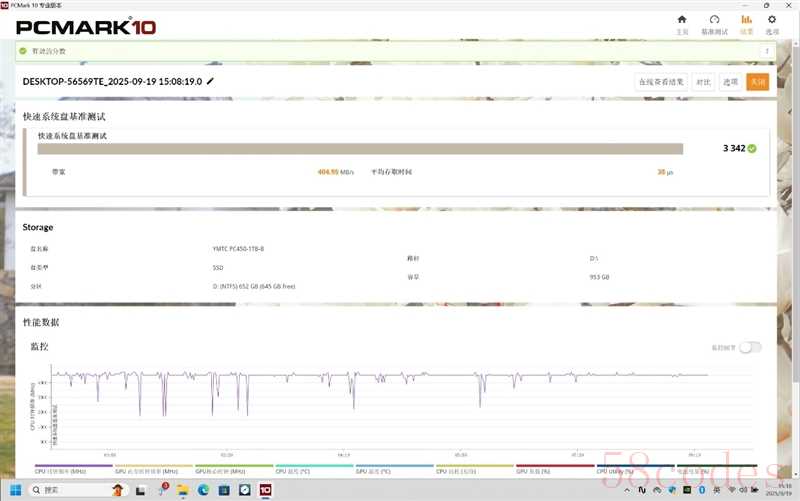Open the Home (主页) page icon

tap(682, 23)
